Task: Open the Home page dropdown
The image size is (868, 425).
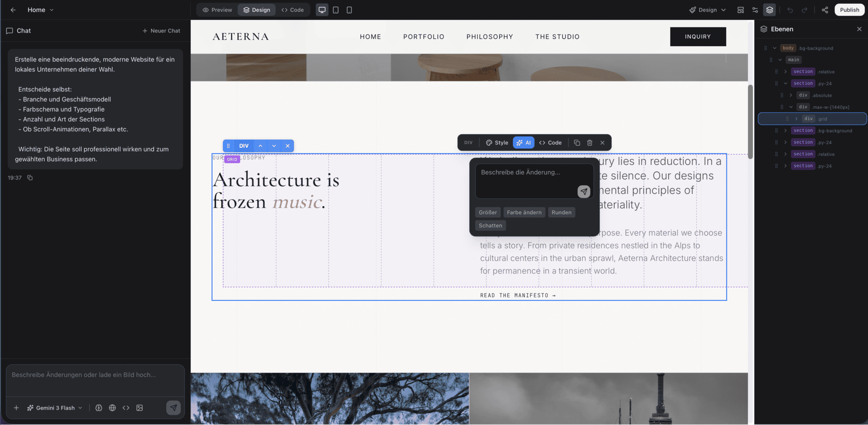Action: [41, 10]
